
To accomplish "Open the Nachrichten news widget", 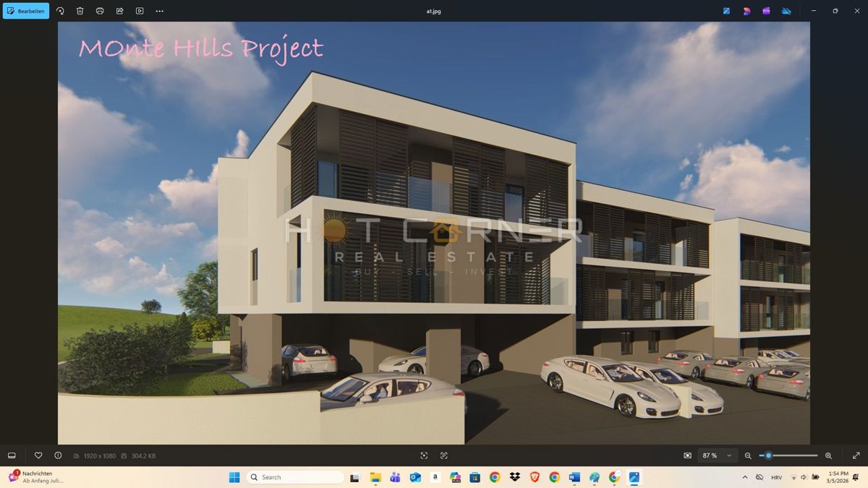I will point(36,477).
